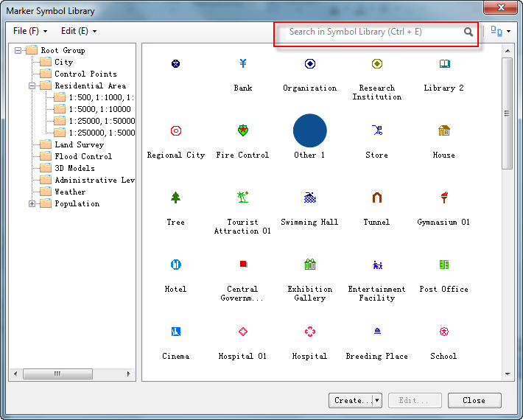The image size is (523, 420).
Task: Select the Swimming Hall symbol
Action: pos(309,198)
